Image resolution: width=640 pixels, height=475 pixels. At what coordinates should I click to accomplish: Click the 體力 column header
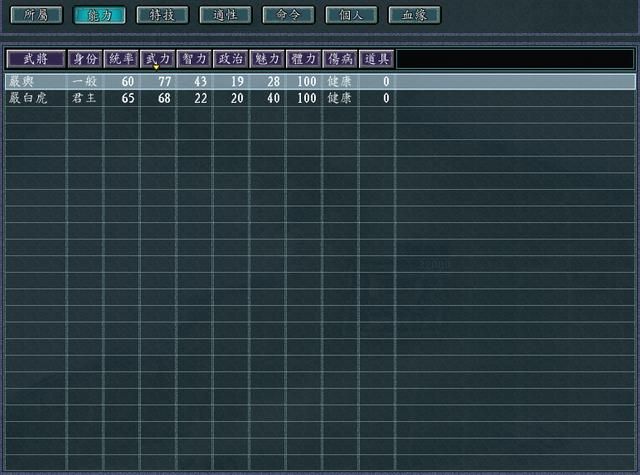pyautogui.click(x=303, y=59)
